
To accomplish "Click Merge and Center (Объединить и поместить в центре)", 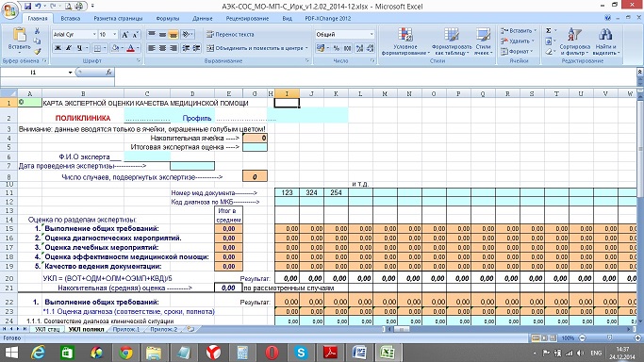I will click(257, 48).
